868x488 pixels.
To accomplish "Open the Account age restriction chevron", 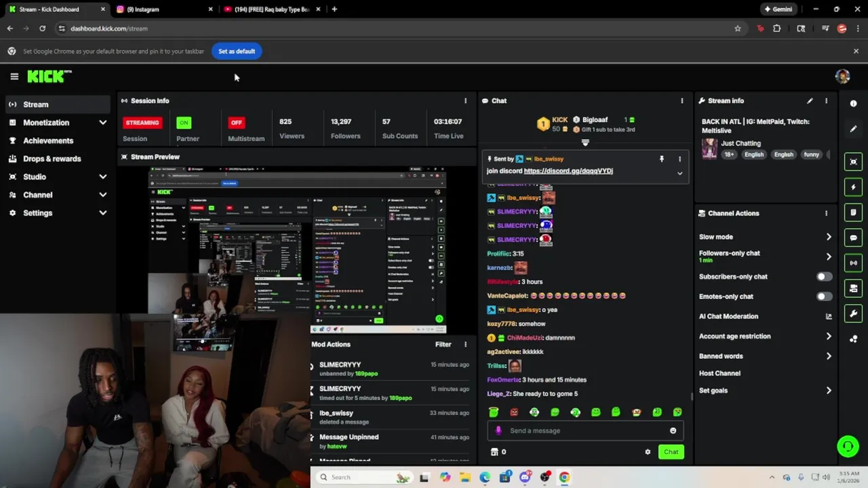I will pyautogui.click(x=829, y=336).
